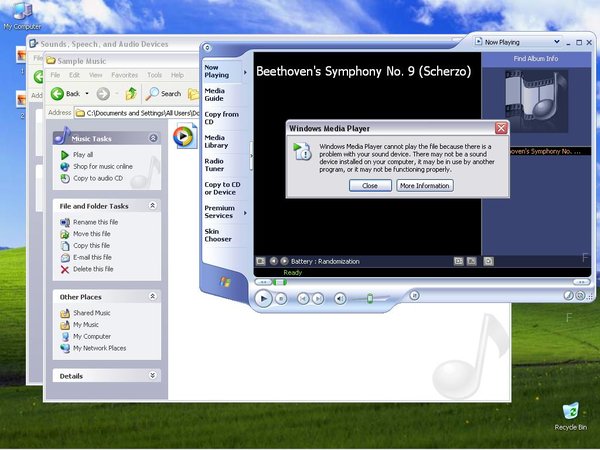This screenshot has height=450, width=600.
Task: Open the Copy from CD tab
Action: coord(222,118)
